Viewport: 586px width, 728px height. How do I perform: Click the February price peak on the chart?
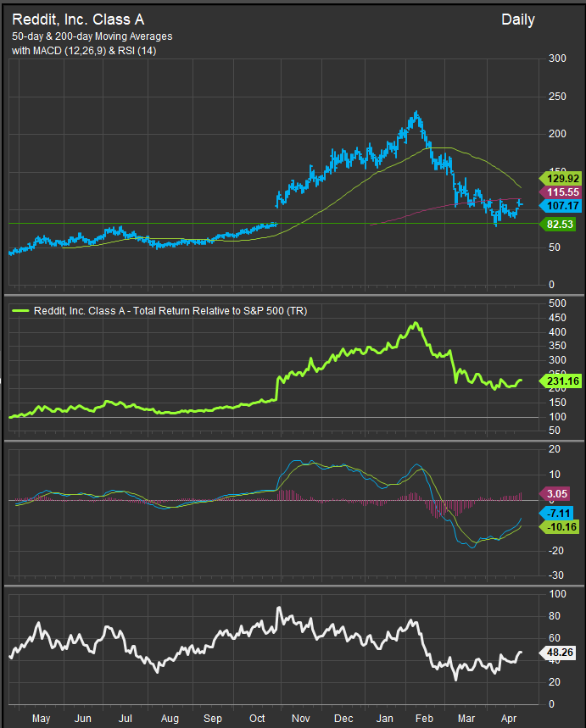[x=416, y=113]
